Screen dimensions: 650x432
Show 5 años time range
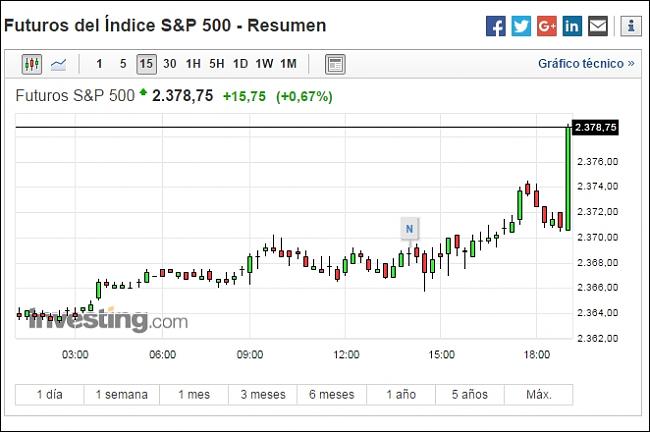point(470,395)
